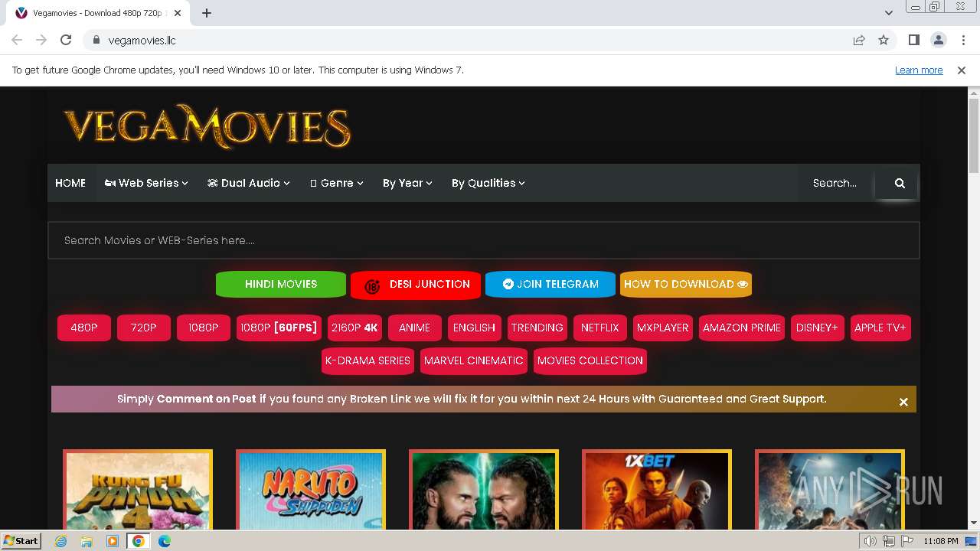The image size is (980, 551).
Task: Expand the Dual Audio dropdown menu
Action: [249, 183]
